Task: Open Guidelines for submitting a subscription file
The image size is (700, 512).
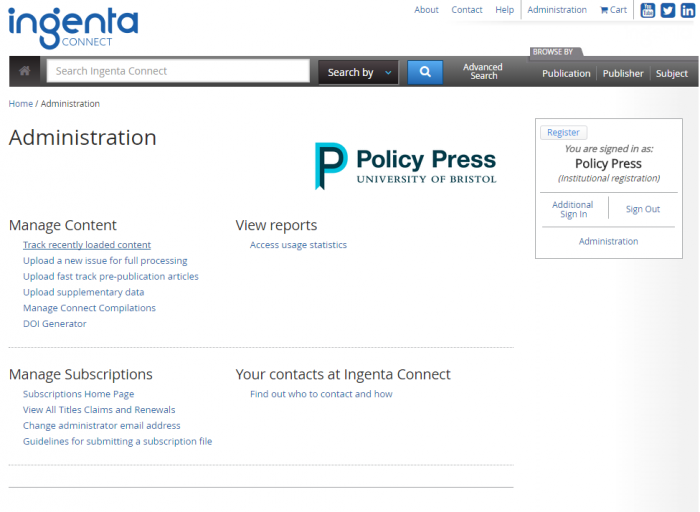Action: coord(117,441)
